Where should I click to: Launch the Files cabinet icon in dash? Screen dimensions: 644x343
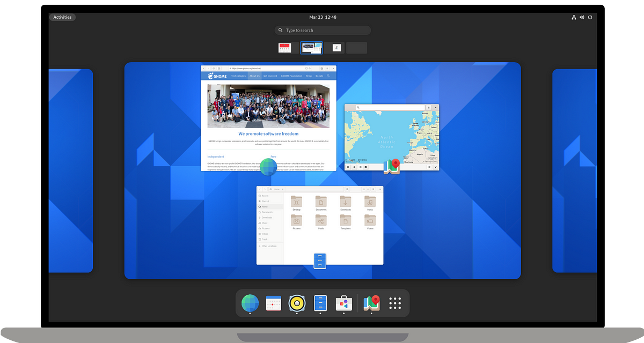(x=320, y=303)
